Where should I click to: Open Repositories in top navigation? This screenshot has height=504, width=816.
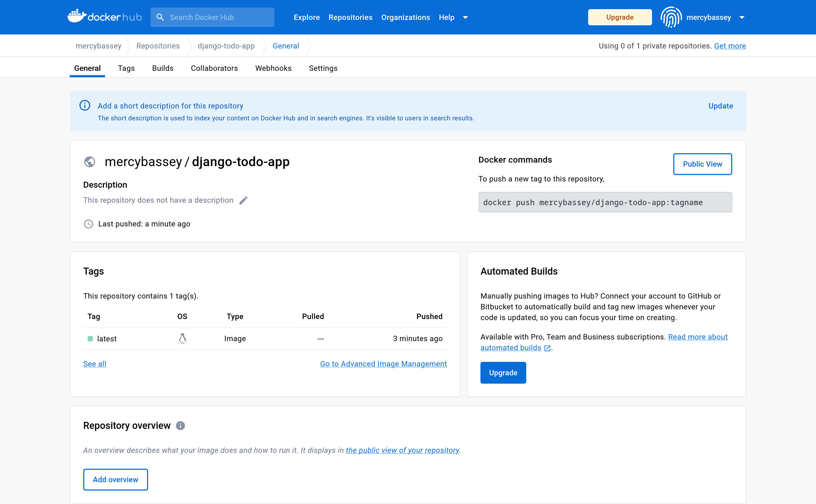[x=350, y=17]
